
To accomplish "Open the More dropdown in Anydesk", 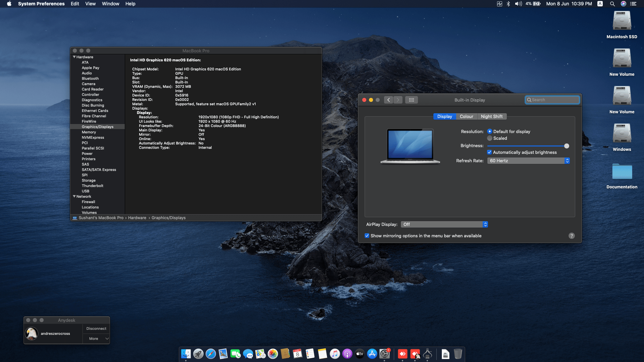I will point(96,339).
